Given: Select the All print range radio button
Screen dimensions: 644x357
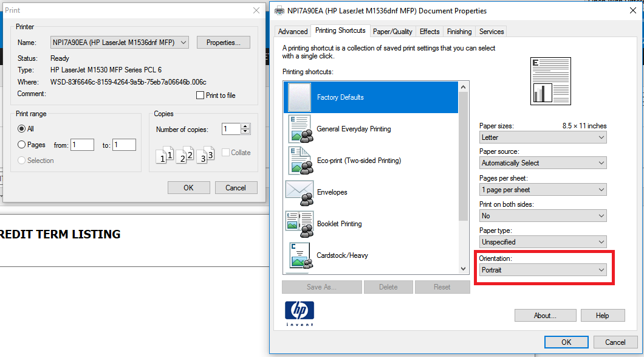Looking at the screenshot, I should coord(21,129).
